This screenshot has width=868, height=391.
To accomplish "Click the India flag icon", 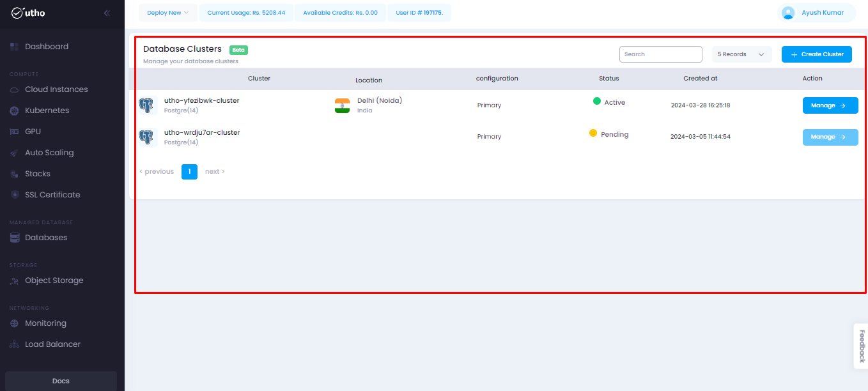I will [x=342, y=105].
